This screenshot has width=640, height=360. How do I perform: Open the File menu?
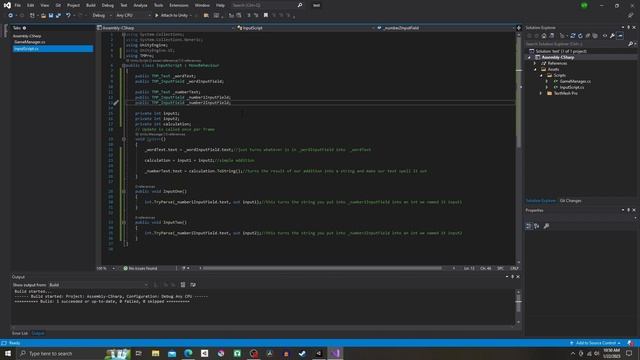point(18,5)
